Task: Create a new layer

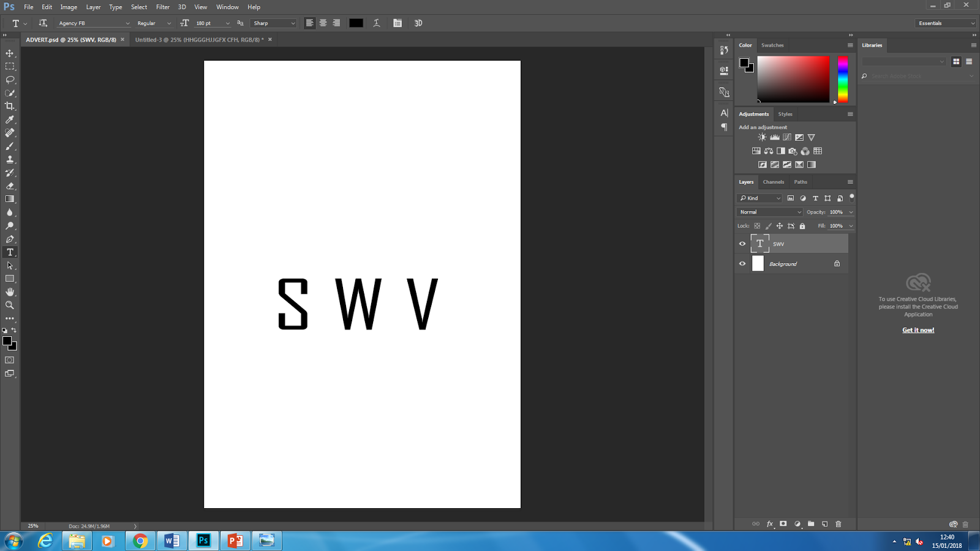Action: pos(825,524)
